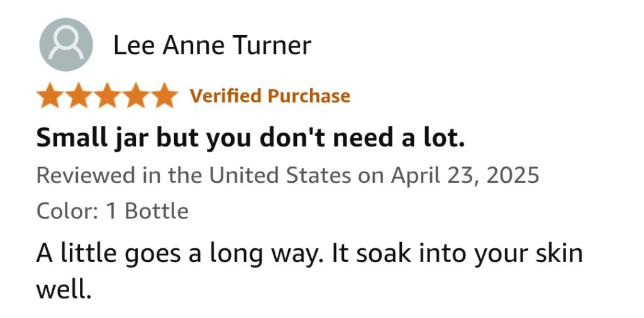This screenshot has width=644, height=318.
Task: Click the review date April 23, 2025
Action: [x=465, y=176]
